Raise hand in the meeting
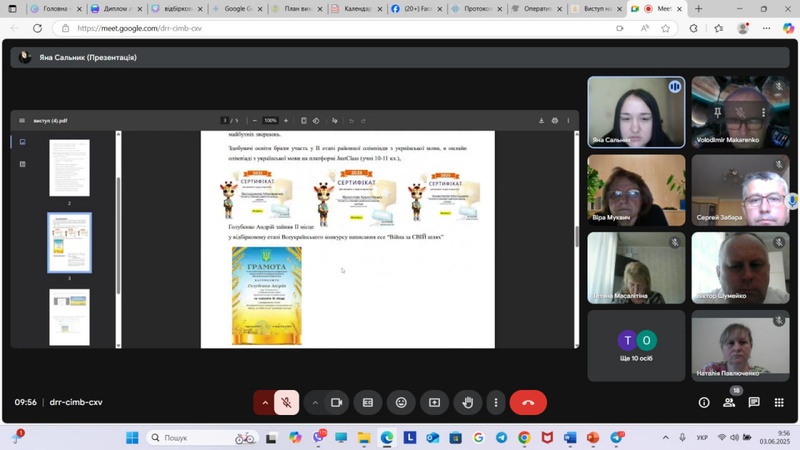 point(467,402)
